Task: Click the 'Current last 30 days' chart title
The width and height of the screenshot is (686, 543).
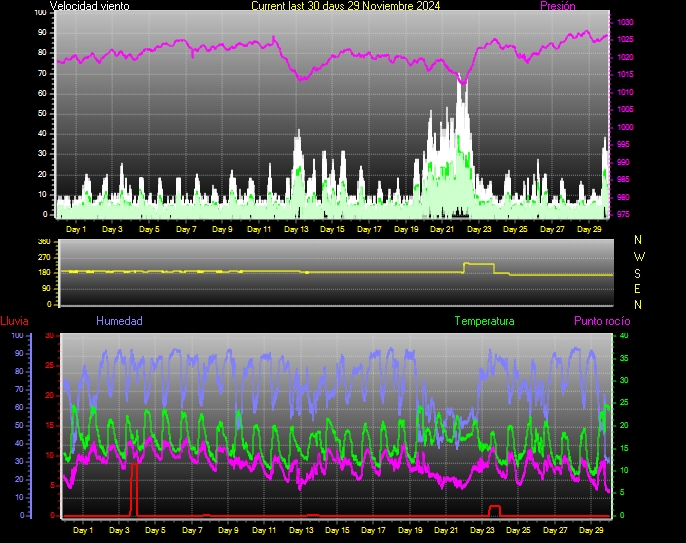Action: (x=345, y=6)
